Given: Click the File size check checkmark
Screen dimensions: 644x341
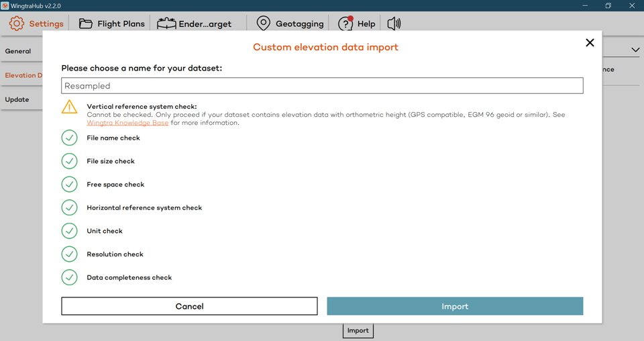Looking at the screenshot, I should tap(70, 161).
